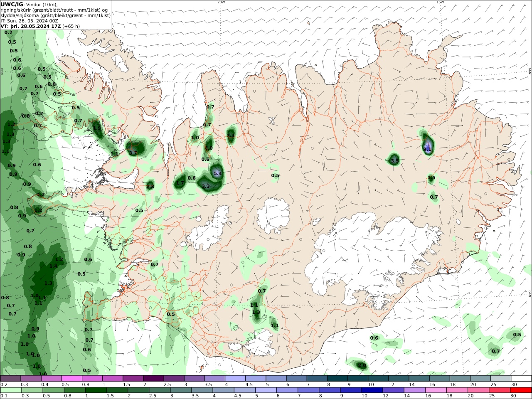Pick the darkest purple swatch in snow scale
Image resolution: width=532 pixels, height=399 pixels.
153,379
